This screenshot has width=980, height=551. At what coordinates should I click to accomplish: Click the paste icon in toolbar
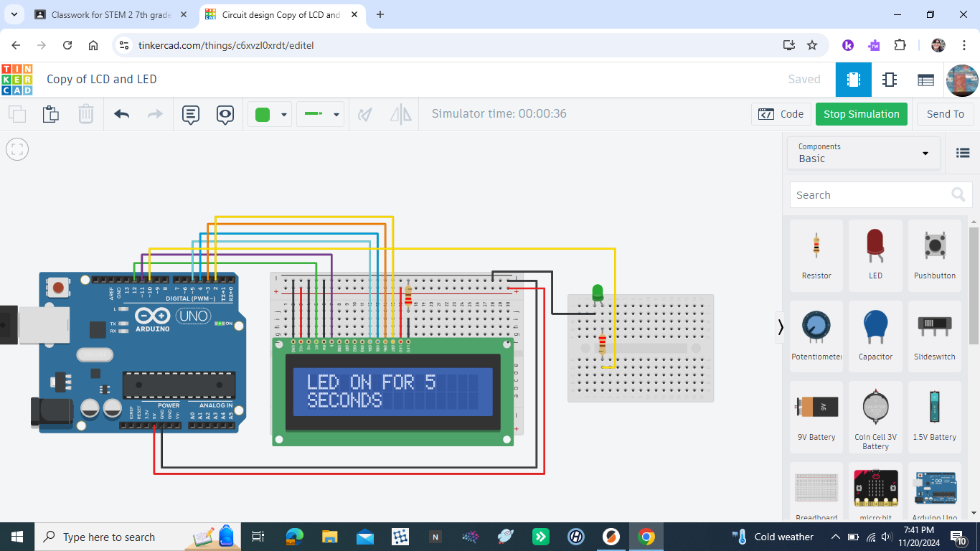click(50, 114)
